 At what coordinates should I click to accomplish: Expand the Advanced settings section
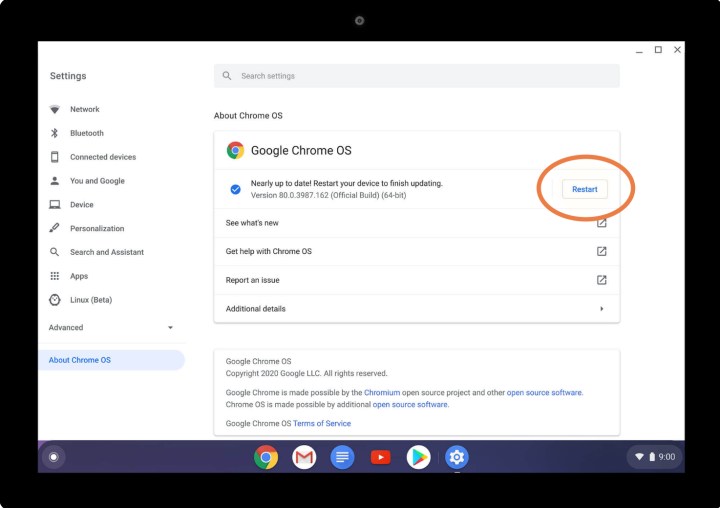(111, 327)
